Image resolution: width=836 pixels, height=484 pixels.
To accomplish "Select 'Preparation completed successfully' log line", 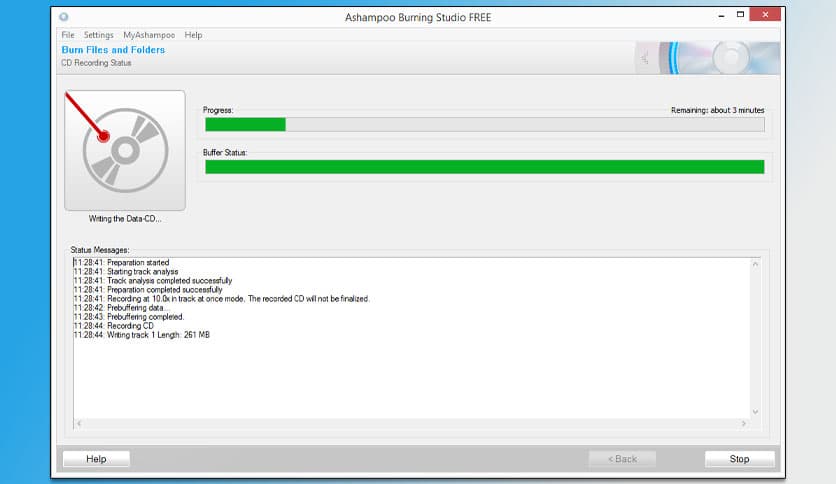I will coord(148,289).
